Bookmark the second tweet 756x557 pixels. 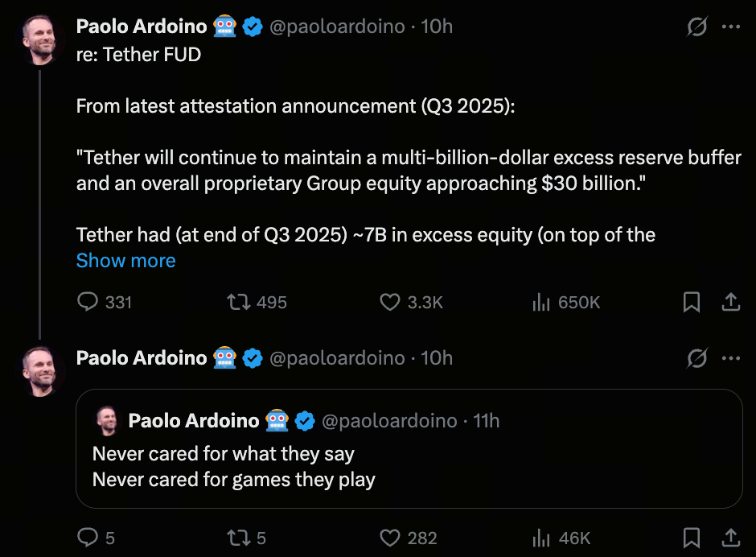click(x=691, y=538)
